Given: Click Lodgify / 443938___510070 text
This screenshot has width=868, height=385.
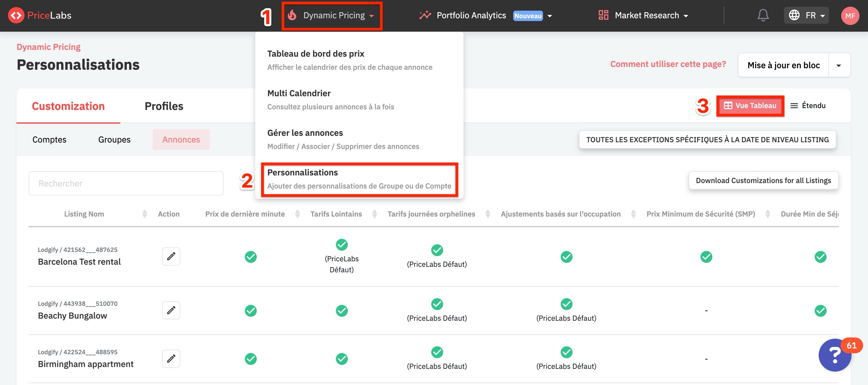Looking at the screenshot, I should click(x=77, y=303).
